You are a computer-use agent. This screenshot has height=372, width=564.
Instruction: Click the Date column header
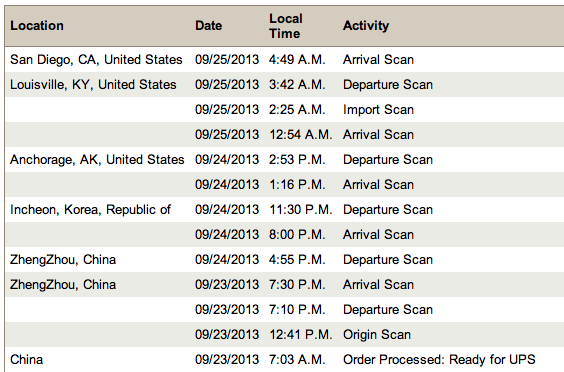pyautogui.click(x=209, y=26)
